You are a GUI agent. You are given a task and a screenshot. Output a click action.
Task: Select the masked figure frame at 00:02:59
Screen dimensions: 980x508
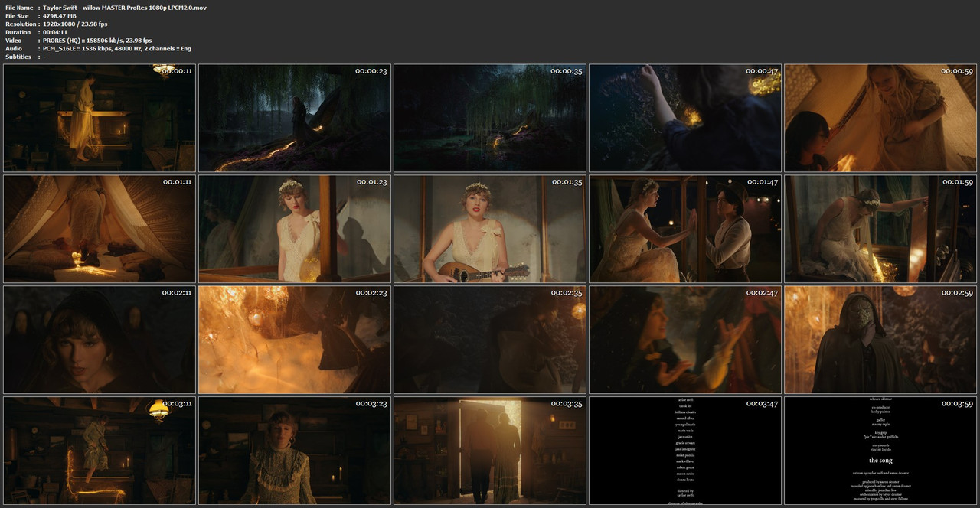(880, 340)
